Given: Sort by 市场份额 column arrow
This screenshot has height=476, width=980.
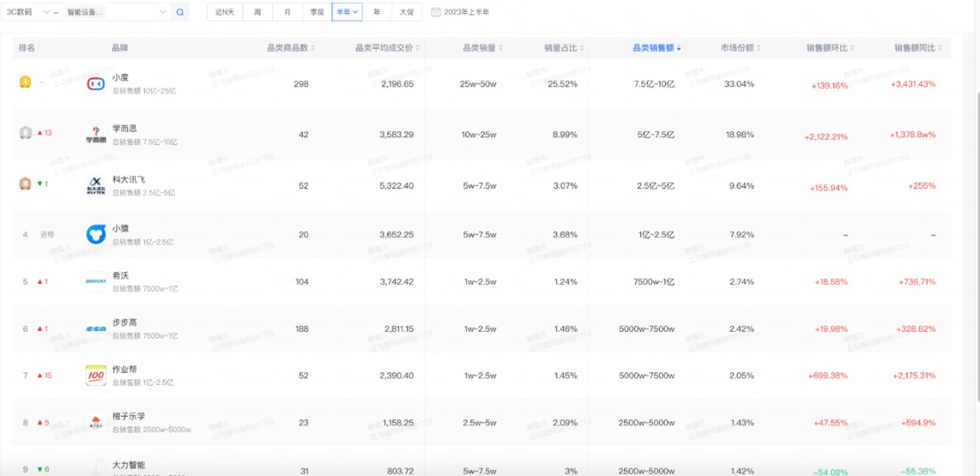Looking at the screenshot, I should tap(758, 48).
